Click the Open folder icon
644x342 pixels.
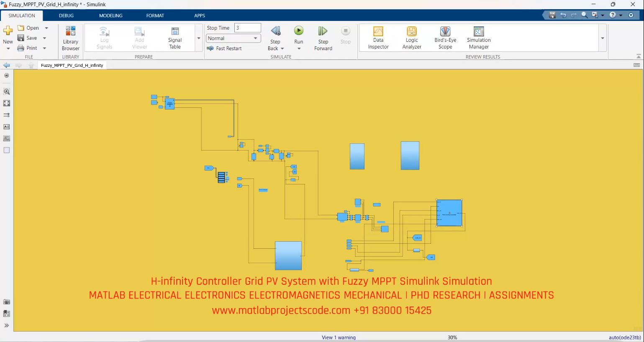21,28
